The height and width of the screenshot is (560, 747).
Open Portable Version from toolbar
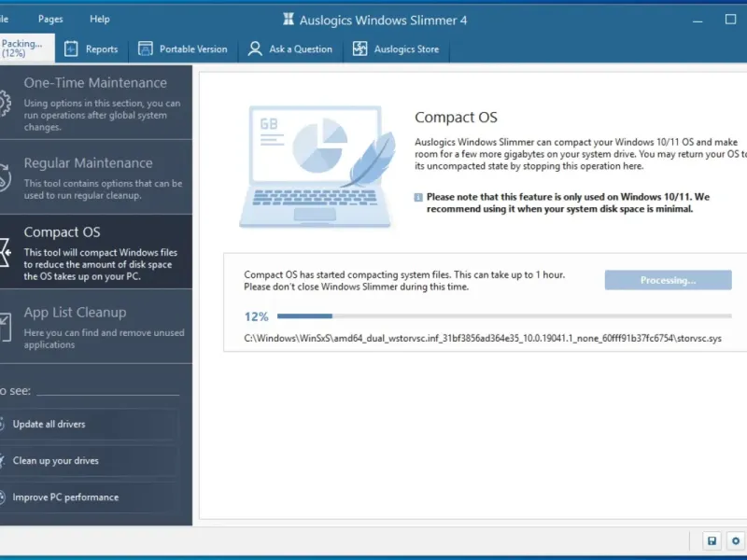(183, 49)
